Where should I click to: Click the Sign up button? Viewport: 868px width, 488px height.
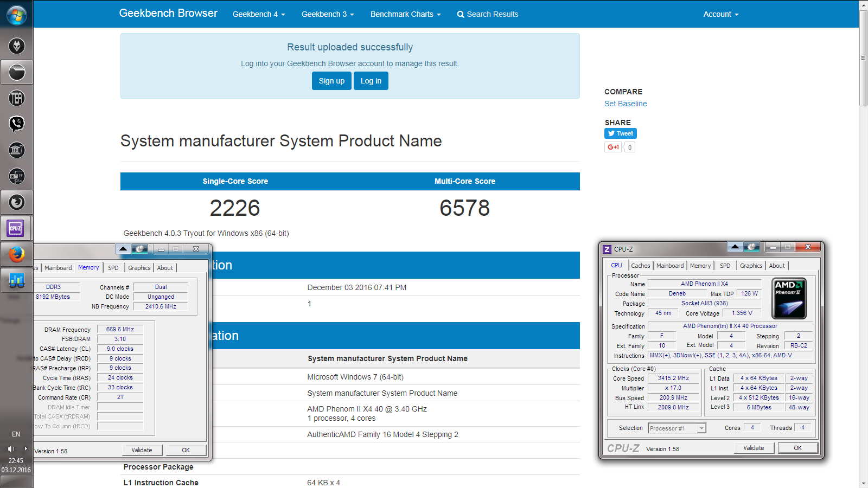pos(331,81)
